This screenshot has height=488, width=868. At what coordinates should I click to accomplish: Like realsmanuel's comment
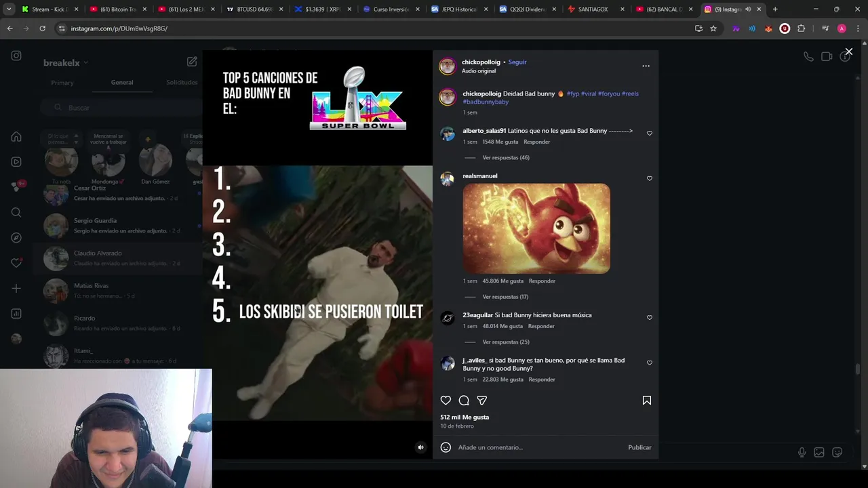(650, 178)
